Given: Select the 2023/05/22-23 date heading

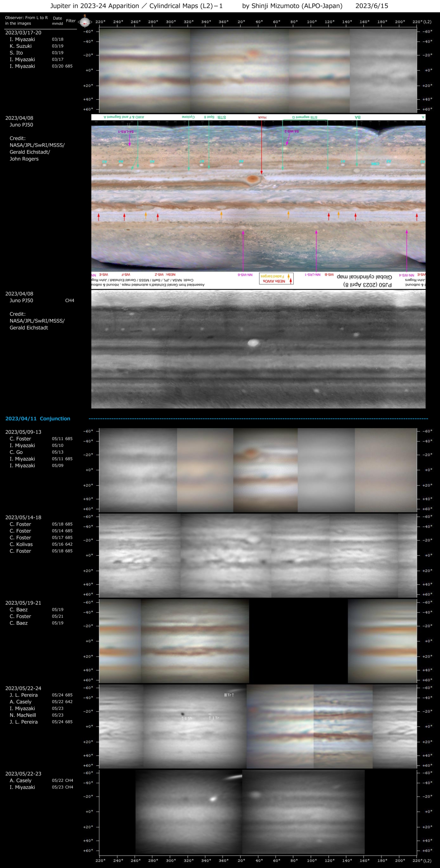Looking at the screenshot, I should tap(23, 774).
